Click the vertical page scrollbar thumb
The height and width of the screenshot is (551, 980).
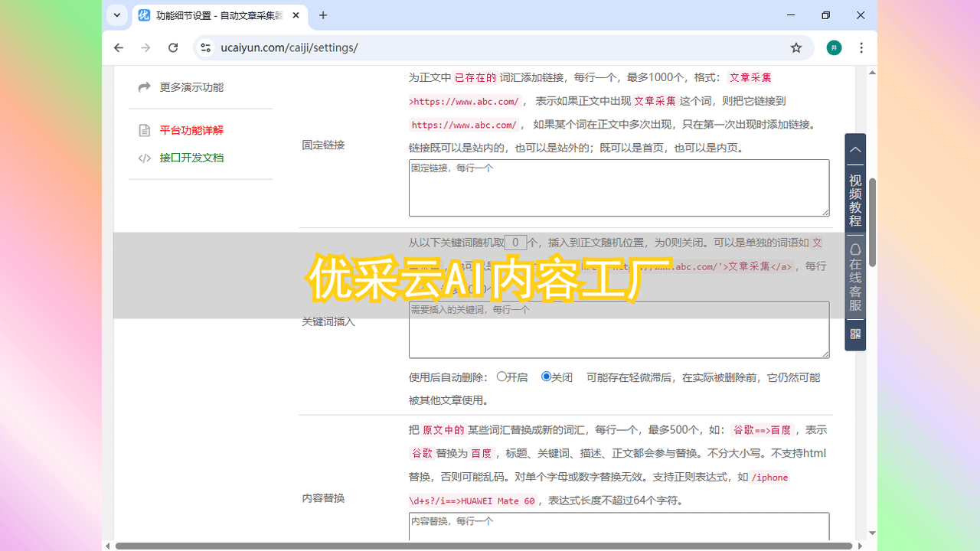pos(872,222)
